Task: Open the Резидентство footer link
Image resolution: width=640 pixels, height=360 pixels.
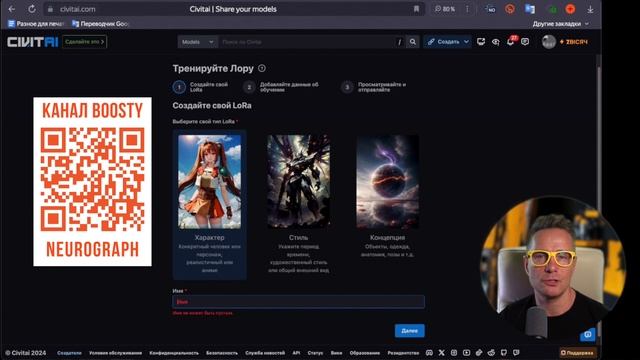Action: (x=403, y=353)
